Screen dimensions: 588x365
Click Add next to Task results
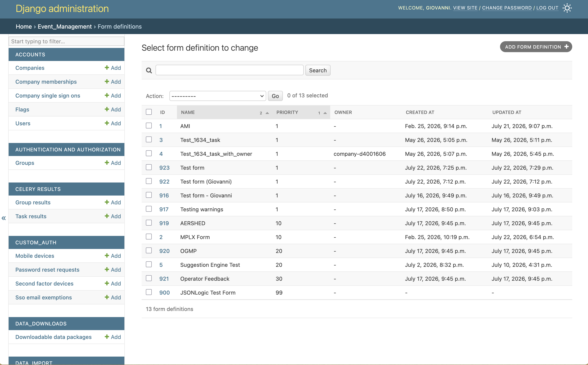pyautogui.click(x=113, y=216)
